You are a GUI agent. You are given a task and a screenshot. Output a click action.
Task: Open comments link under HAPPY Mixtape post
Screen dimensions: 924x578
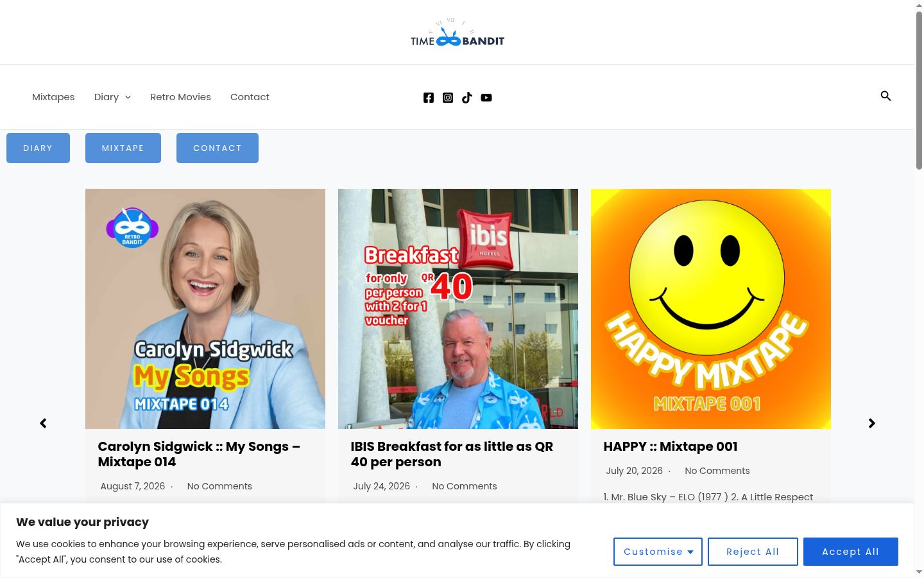pos(717,471)
